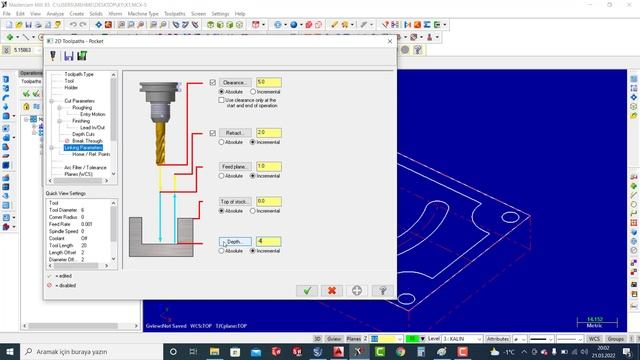The height and width of the screenshot is (360, 640).
Task: Click the save parameters diskette in Pocket dialog
Action: [x=69, y=56]
